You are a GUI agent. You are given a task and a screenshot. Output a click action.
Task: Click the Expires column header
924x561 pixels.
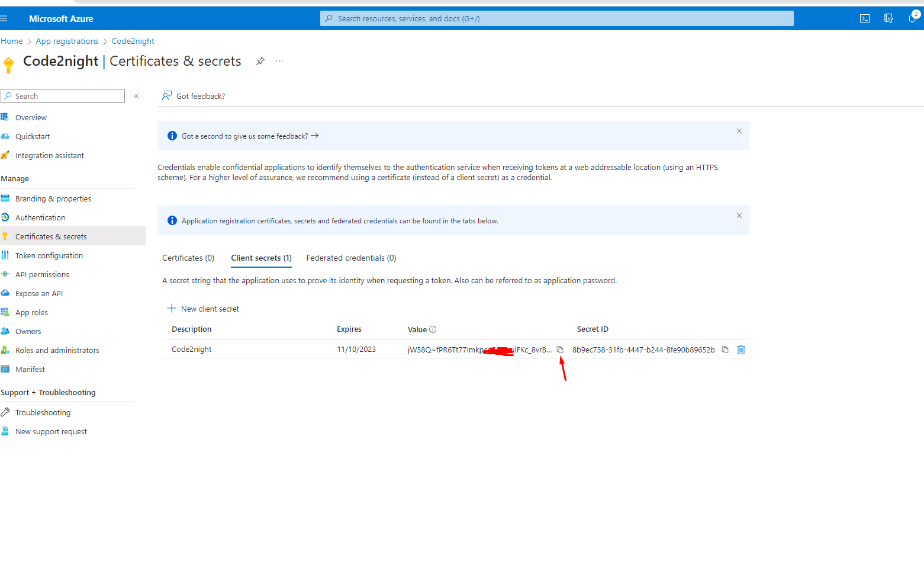[x=349, y=329]
